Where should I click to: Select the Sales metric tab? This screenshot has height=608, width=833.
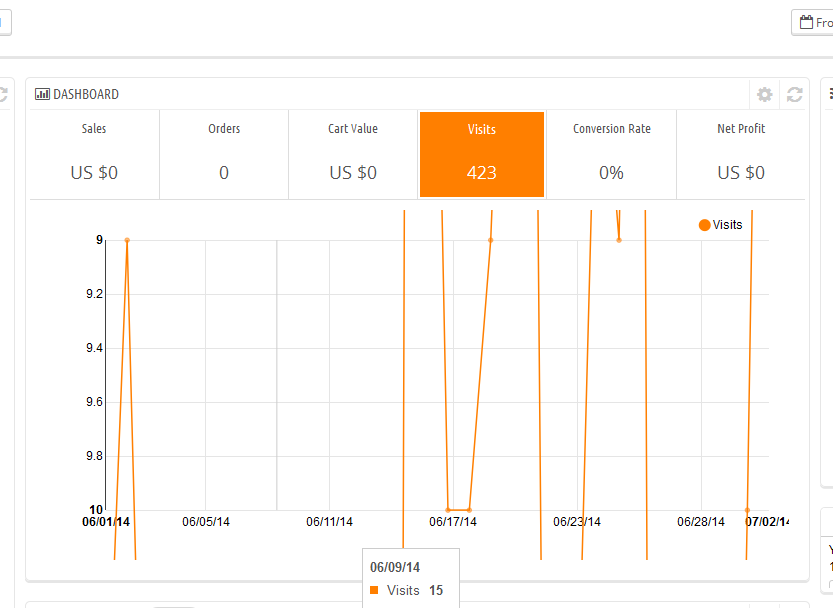point(94,155)
